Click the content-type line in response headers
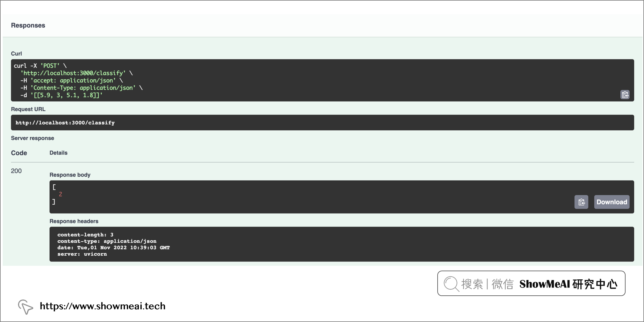The width and height of the screenshot is (644, 322). (107, 241)
